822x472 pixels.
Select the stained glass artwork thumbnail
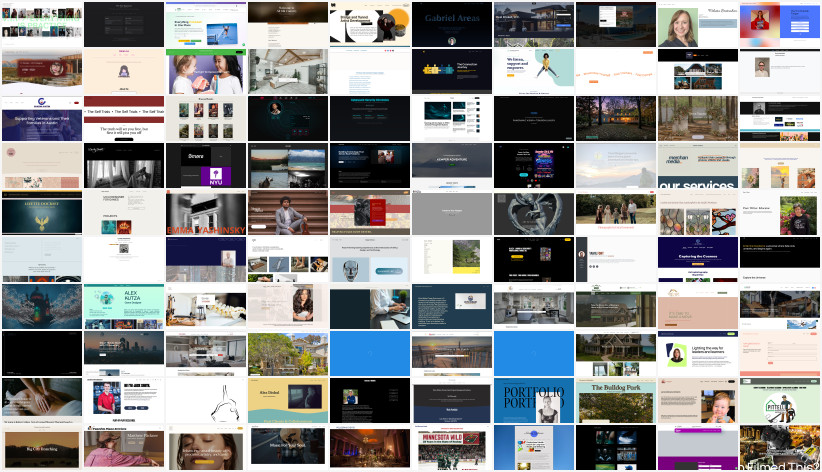[x=698, y=212]
